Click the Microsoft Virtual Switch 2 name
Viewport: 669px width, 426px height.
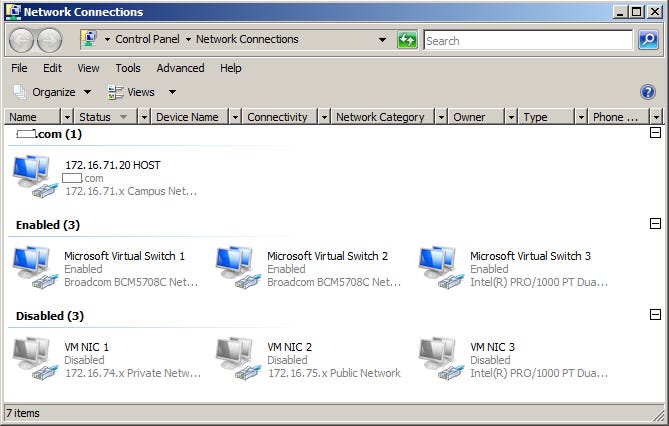pos(327,256)
